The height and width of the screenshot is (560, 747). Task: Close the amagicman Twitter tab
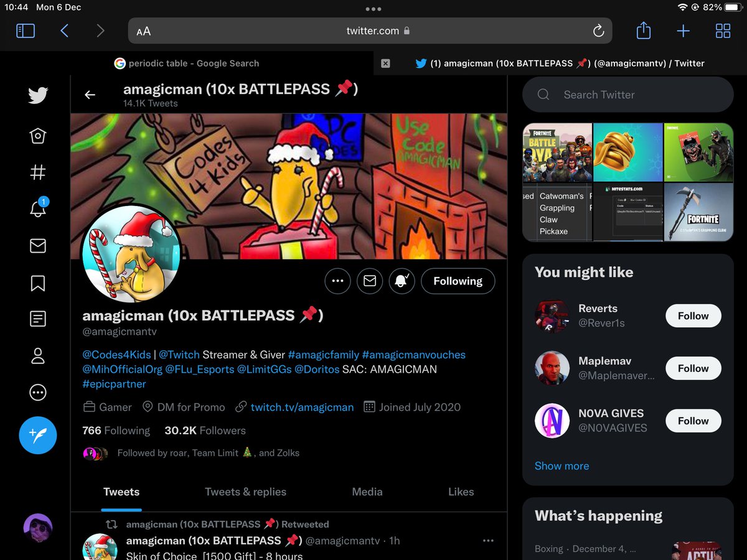click(x=385, y=63)
